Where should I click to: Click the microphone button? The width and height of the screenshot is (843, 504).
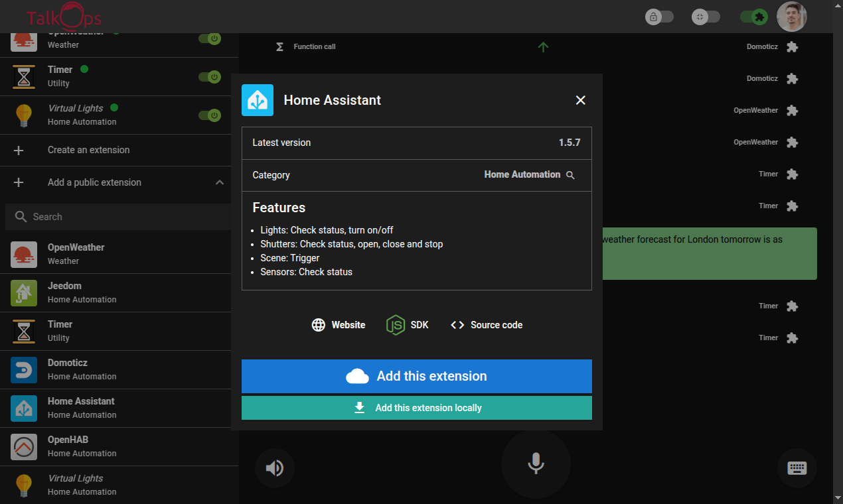(x=536, y=464)
